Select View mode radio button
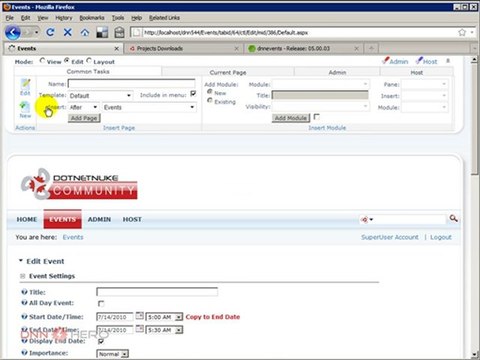480x360 pixels. [42, 61]
